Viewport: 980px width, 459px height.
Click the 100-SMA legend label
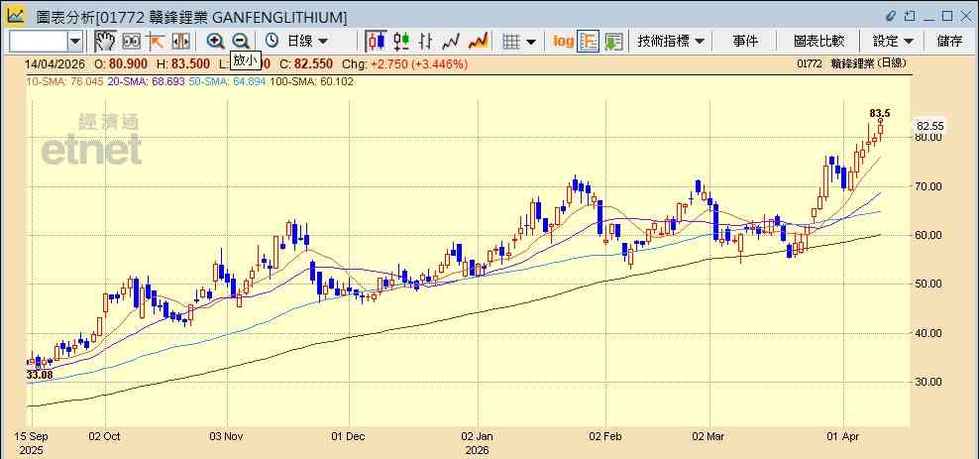(312, 81)
